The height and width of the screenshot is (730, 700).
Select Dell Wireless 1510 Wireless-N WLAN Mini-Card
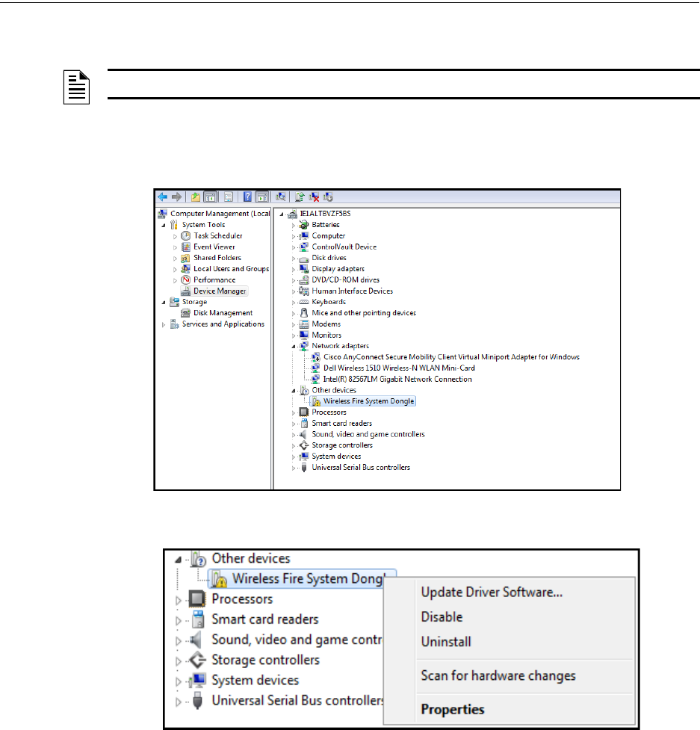[400, 368]
